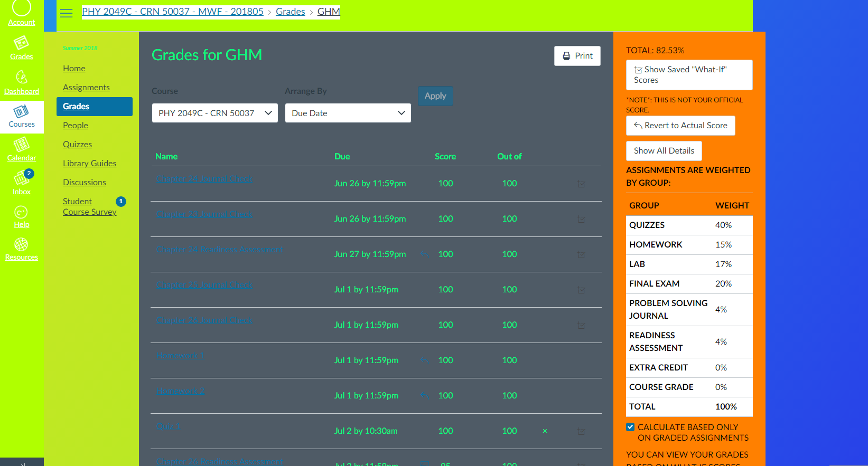868x466 pixels.
Task: Click the Homework 1 score value
Action: tap(445, 360)
